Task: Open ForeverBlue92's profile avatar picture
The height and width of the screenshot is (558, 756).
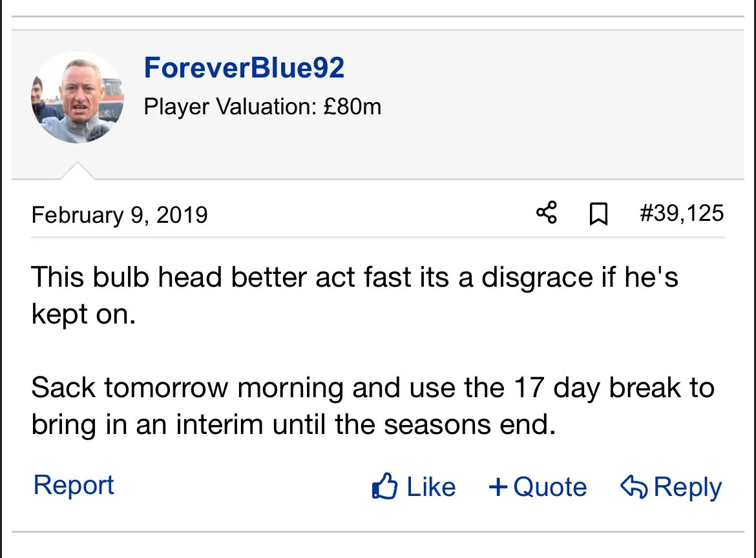Action: [x=77, y=97]
